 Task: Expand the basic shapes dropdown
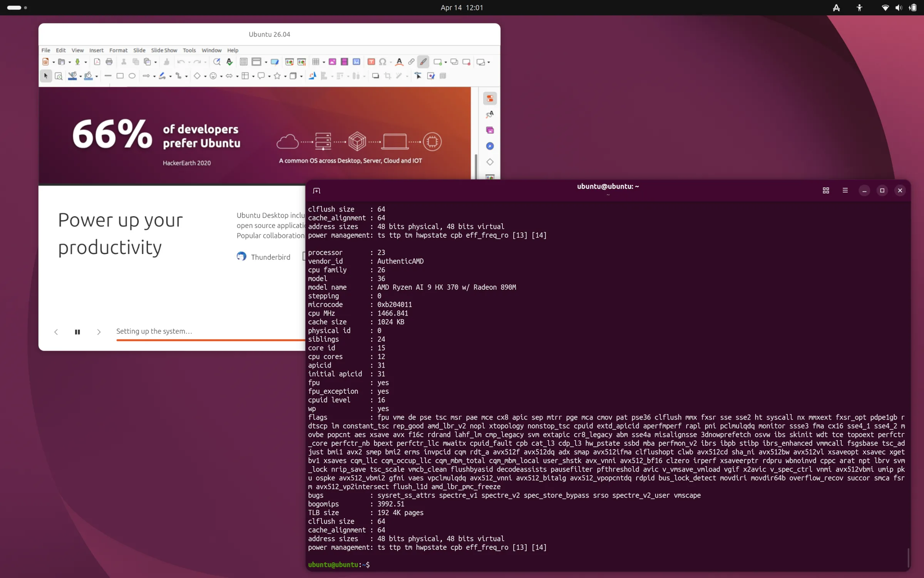click(x=205, y=76)
